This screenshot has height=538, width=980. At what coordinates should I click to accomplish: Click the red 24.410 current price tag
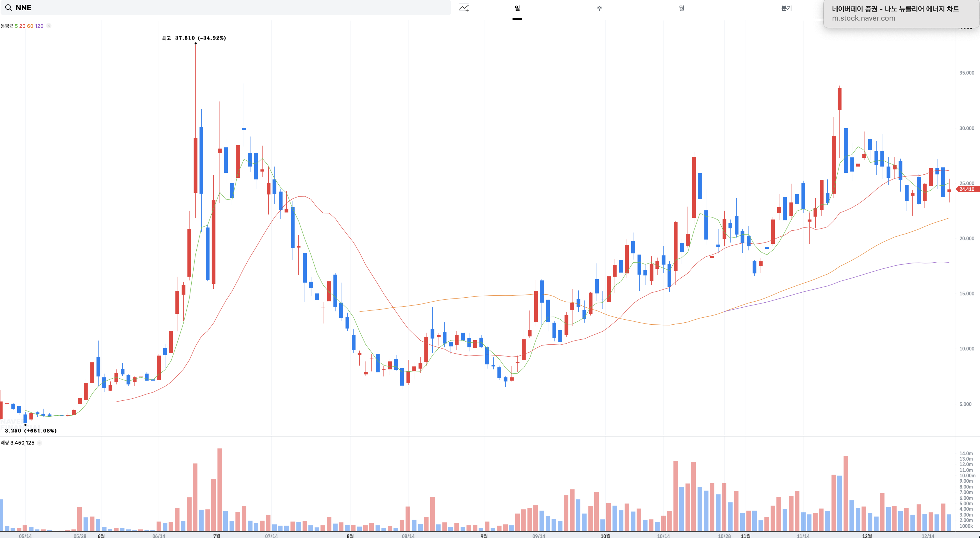click(966, 189)
